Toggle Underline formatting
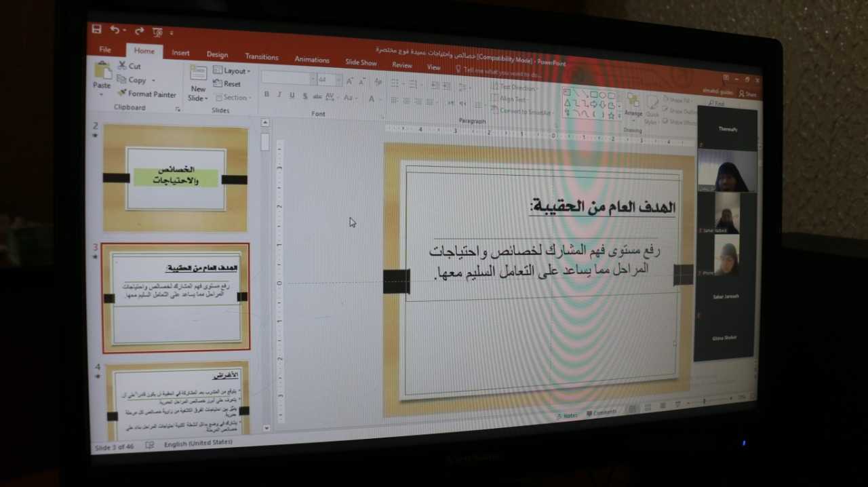868x487 pixels. tap(292, 96)
